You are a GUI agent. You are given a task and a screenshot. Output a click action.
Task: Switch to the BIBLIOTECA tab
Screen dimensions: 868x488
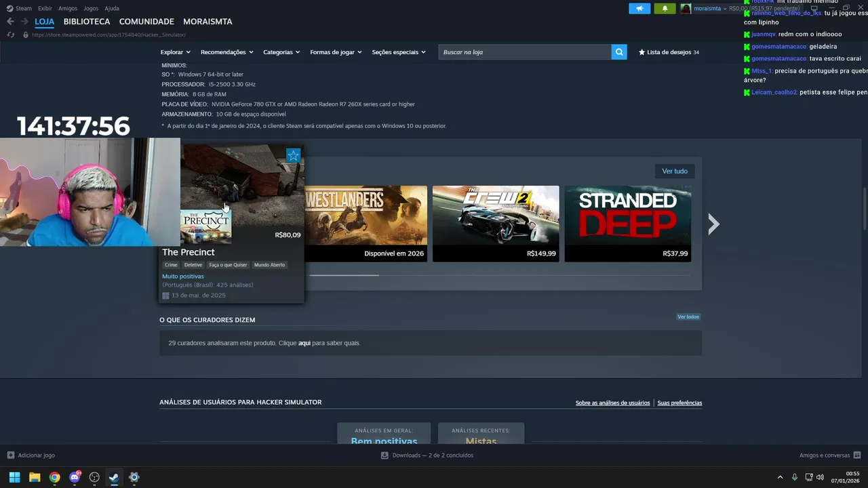pyautogui.click(x=87, y=22)
